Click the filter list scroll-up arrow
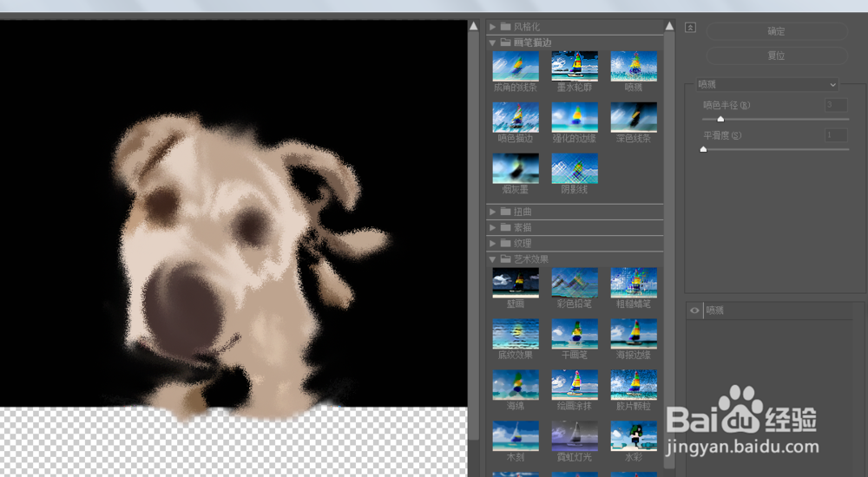Image resolution: width=868 pixels, height=477 pixels. pos(669,26)
